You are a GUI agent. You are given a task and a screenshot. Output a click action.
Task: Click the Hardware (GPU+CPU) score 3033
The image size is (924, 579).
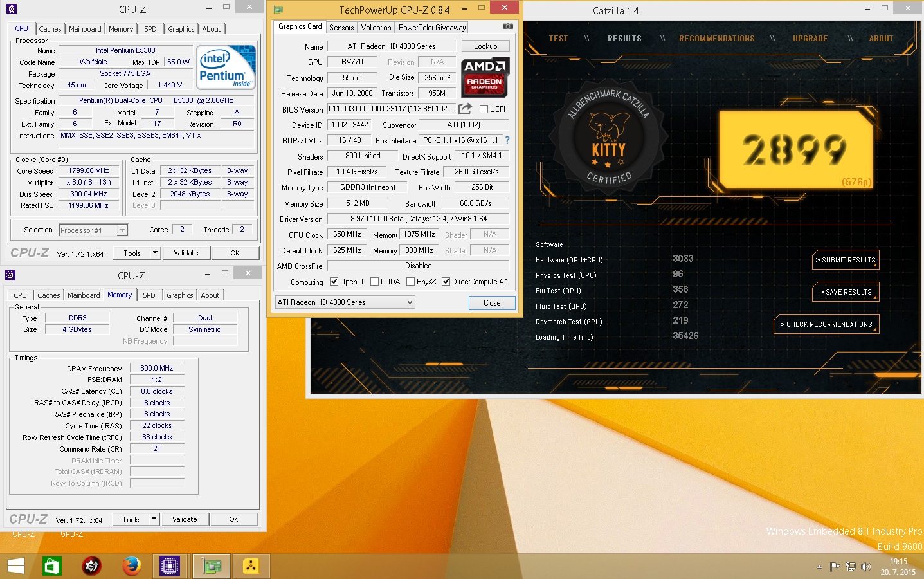tap(683, 259)
